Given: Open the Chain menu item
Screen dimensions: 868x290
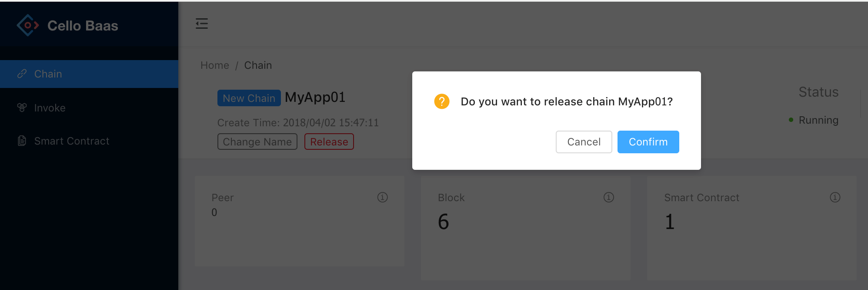Looking at the screenshot, I should (89, 74).
